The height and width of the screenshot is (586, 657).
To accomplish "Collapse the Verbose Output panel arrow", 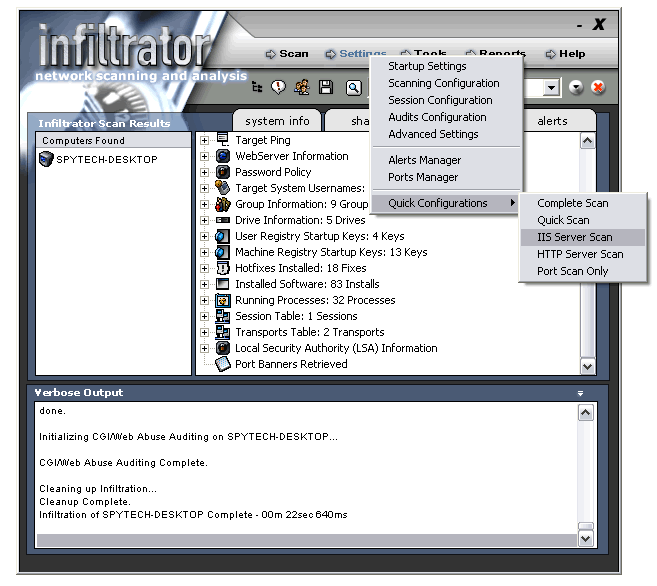I will click(x=580, y=393).
